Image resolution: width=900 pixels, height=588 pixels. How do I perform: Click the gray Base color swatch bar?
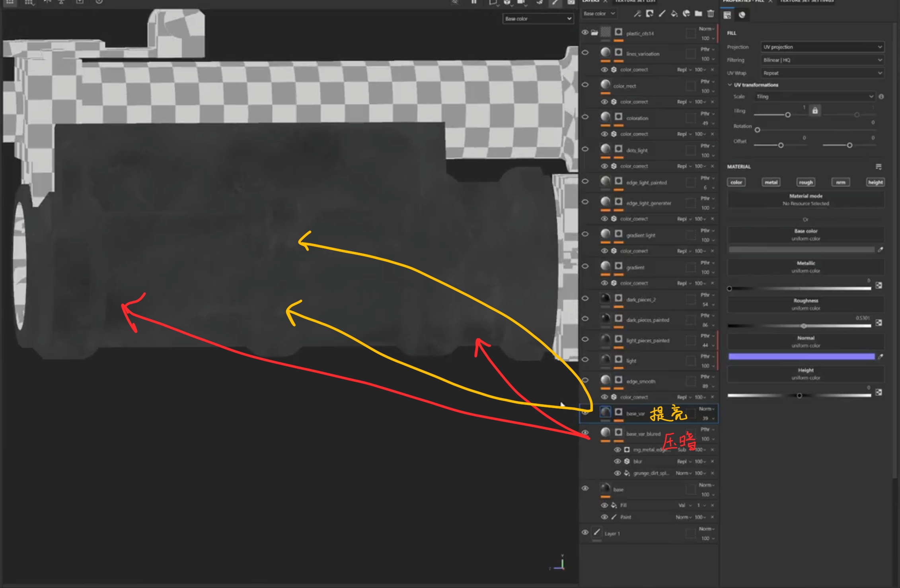(x=801, y=250)
